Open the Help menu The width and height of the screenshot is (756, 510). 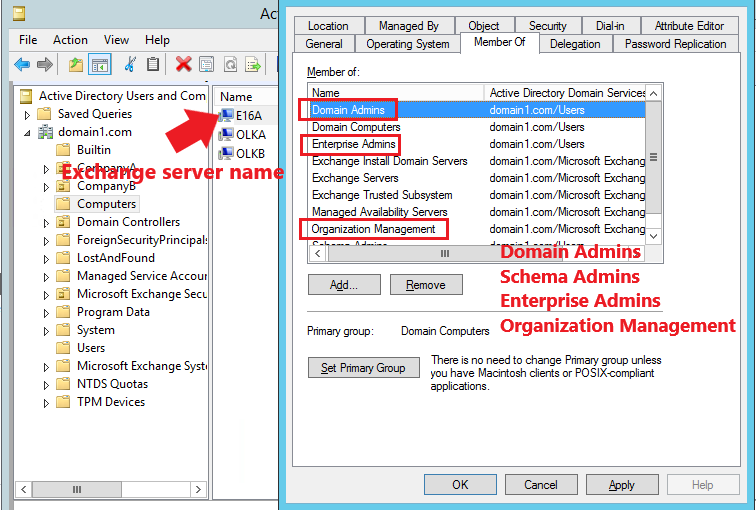157,40
